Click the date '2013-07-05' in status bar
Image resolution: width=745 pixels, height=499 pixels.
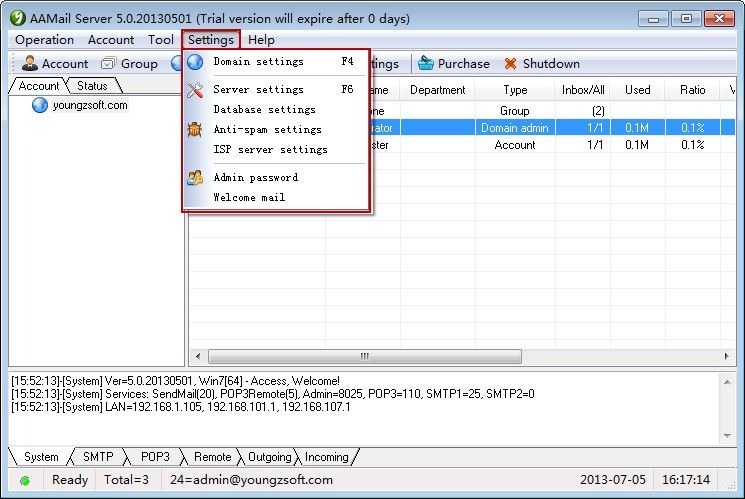click(x=613, y=480)
